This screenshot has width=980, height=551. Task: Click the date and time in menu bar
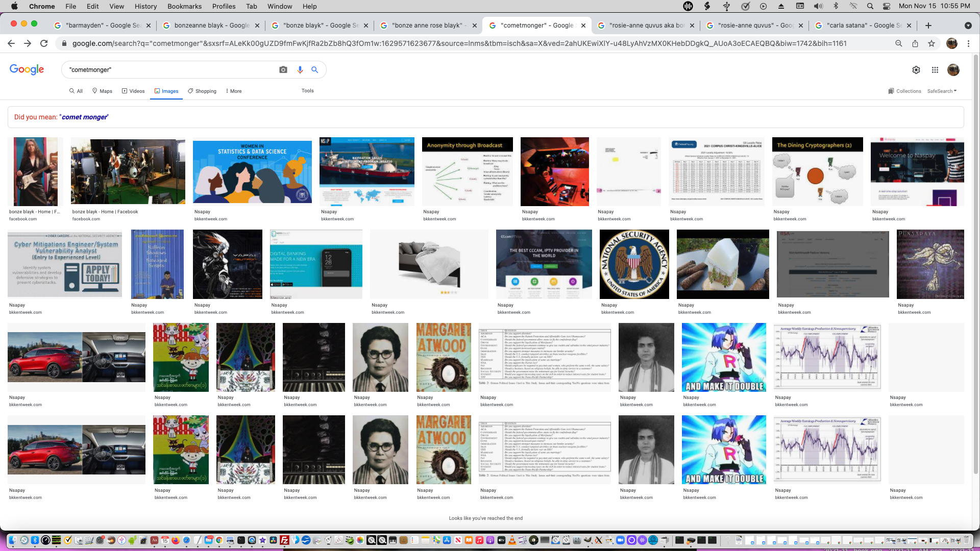click(934, 6)
